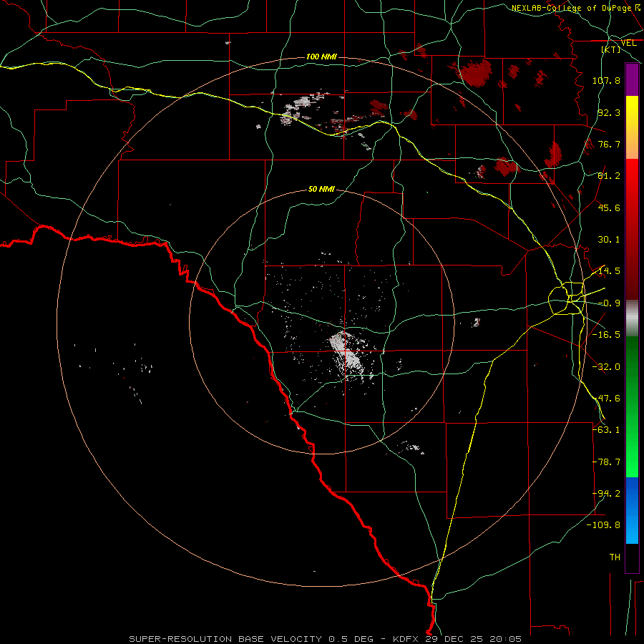Pick the purple segment of the velocity color bar
The height and width of the screenshot is (644, 644).
[x=632, y=79]
